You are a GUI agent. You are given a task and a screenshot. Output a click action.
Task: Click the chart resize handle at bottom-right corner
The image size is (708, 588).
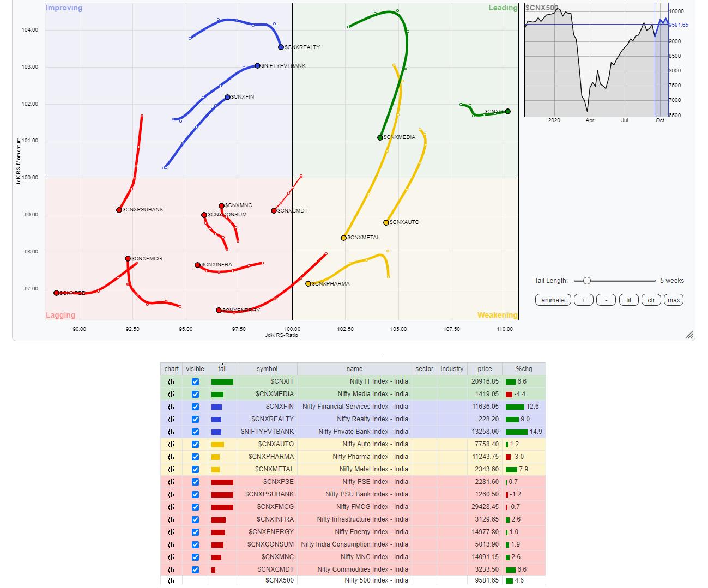tap(689, 335)
